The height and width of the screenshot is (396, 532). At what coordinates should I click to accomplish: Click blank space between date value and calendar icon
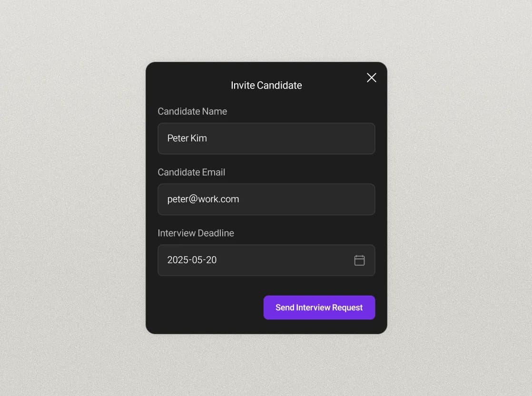[x=286, y=260]
